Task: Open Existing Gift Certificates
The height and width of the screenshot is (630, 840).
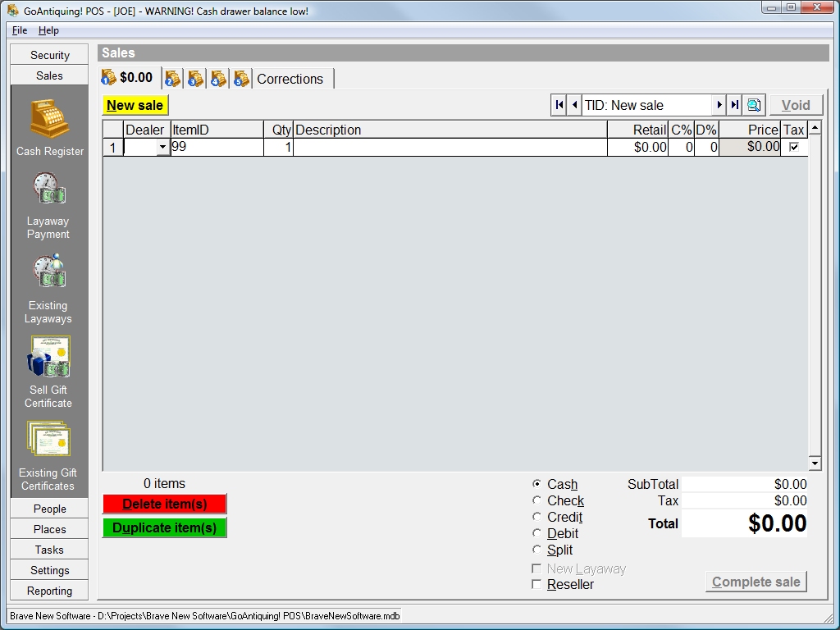Action: click(48, 456)
